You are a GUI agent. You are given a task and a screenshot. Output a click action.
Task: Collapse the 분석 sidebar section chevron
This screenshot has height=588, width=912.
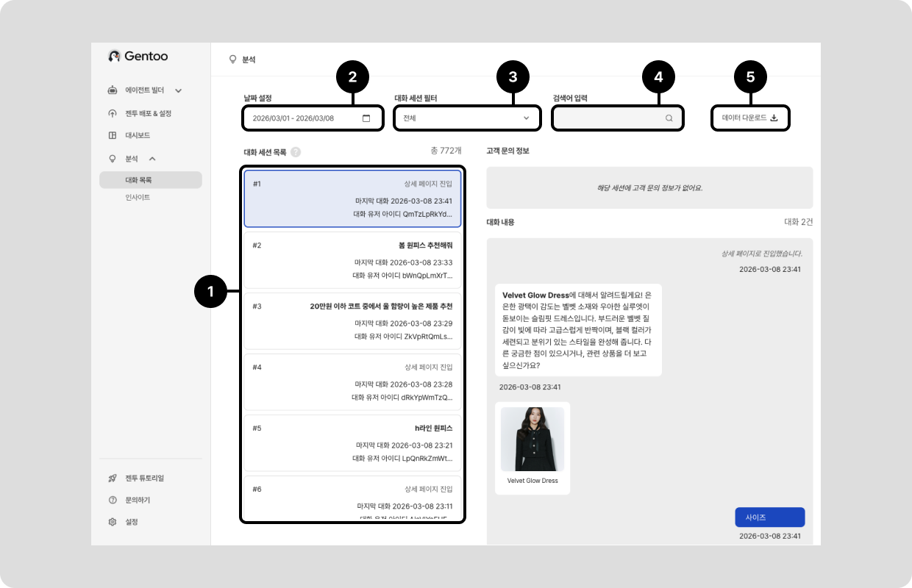coord(152,159)
